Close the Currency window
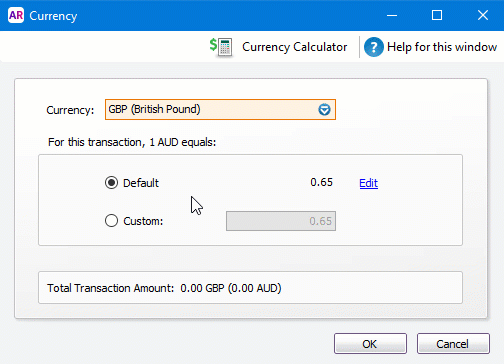The width and height of the screenshot is (504, 364). [483, 15]
